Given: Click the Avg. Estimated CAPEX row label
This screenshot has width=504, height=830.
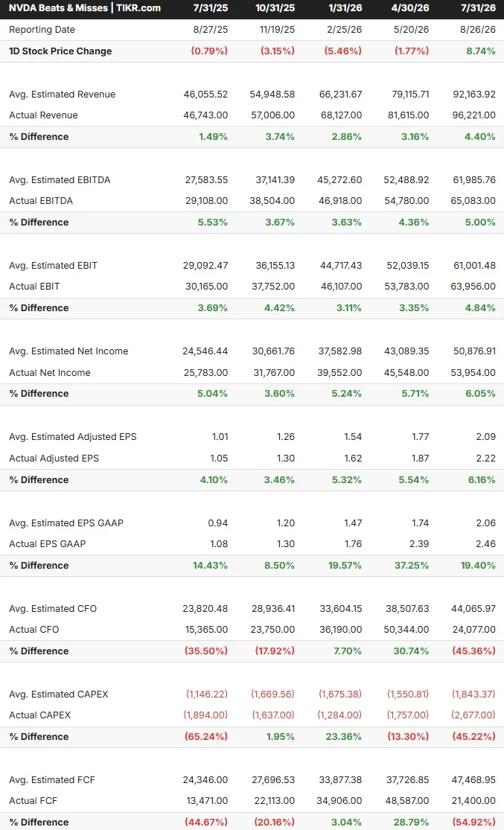Looking at the screenshot, I should pyautogui.click(x=58, y=695).
